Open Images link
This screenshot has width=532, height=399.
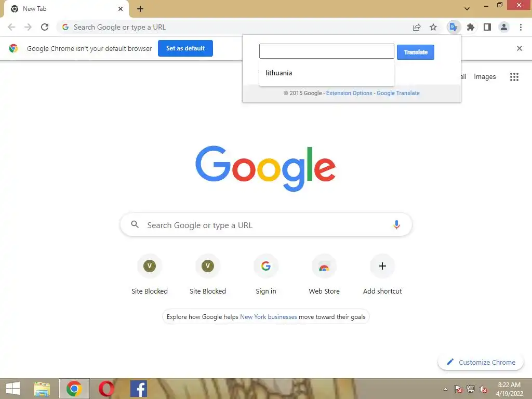click(x=485, y=77)
